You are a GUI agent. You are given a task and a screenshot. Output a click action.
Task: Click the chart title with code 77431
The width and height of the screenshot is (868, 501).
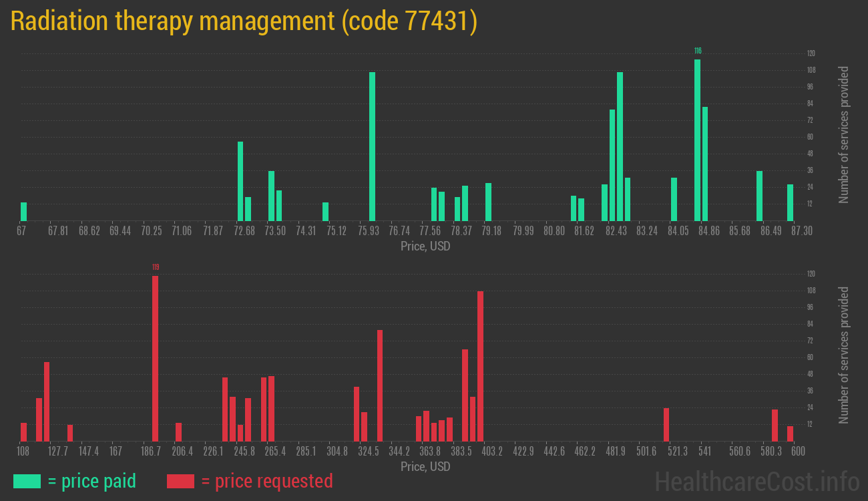pyautogui.click(x=244, y=21)
